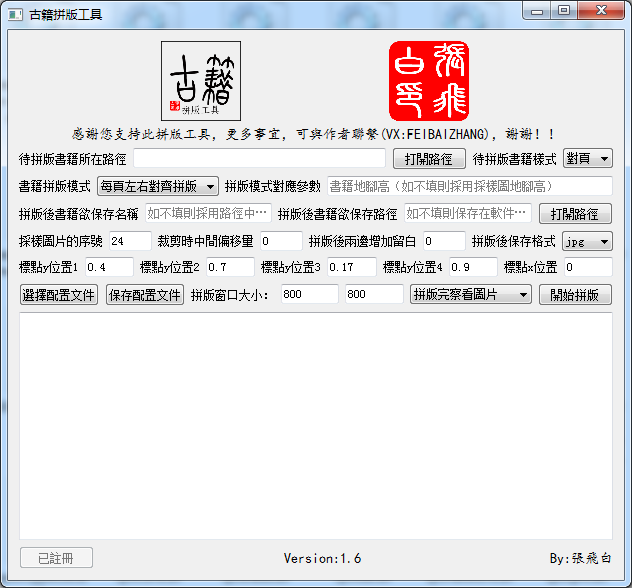Image resolution: width=632 pixels, height=588 pixels.
Task: Expand the 拼版完察看圖片 dropdown
Action: pyautogui.click(x=472, y=295)
